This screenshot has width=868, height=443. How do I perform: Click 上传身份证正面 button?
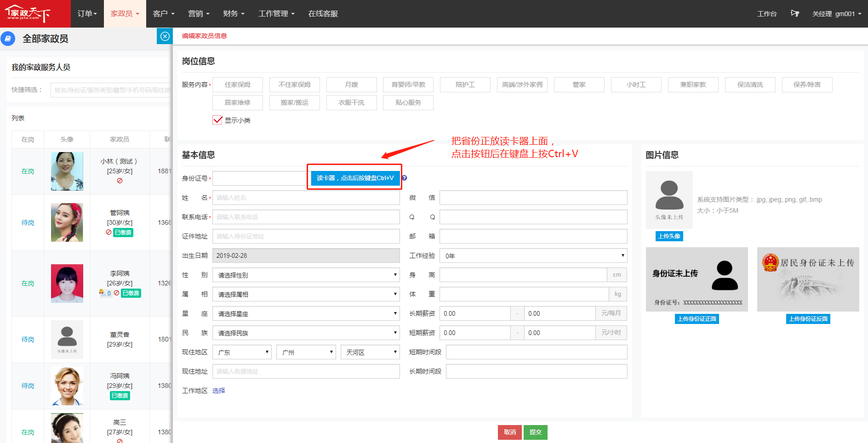click(697, 319)
